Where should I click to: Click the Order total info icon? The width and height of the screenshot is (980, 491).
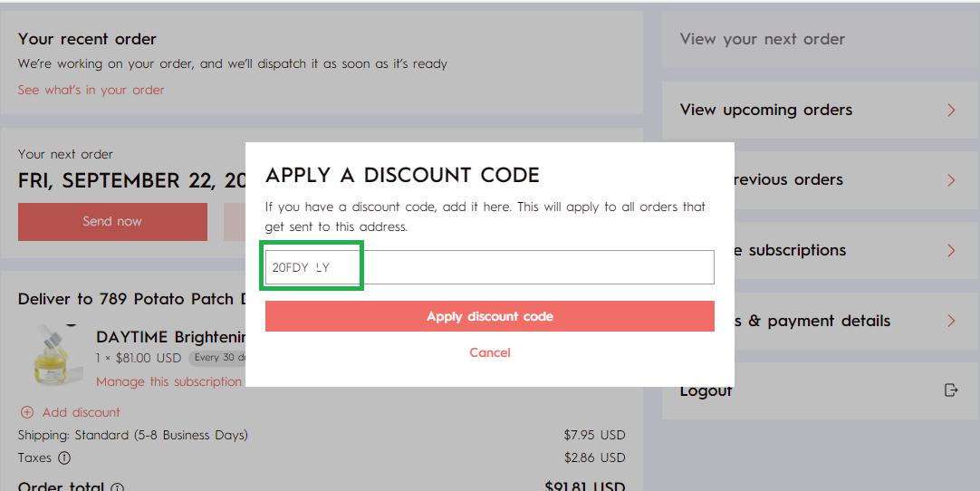click(x=118, y=487)
